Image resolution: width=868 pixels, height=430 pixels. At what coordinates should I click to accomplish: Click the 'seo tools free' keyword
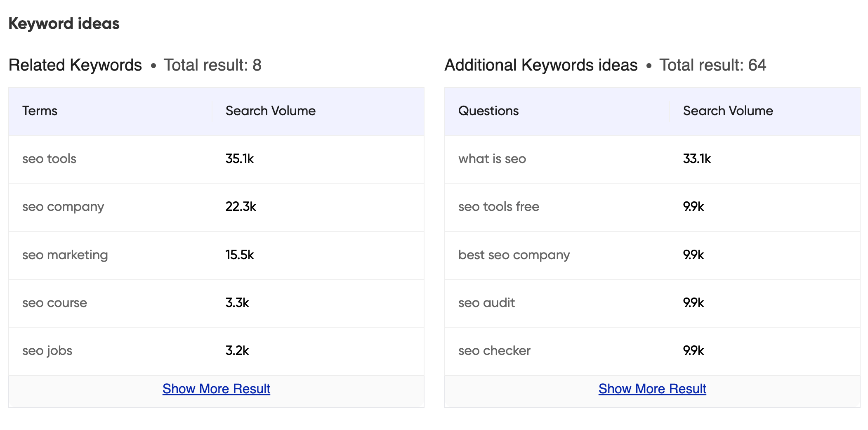[x=498, y=207]
